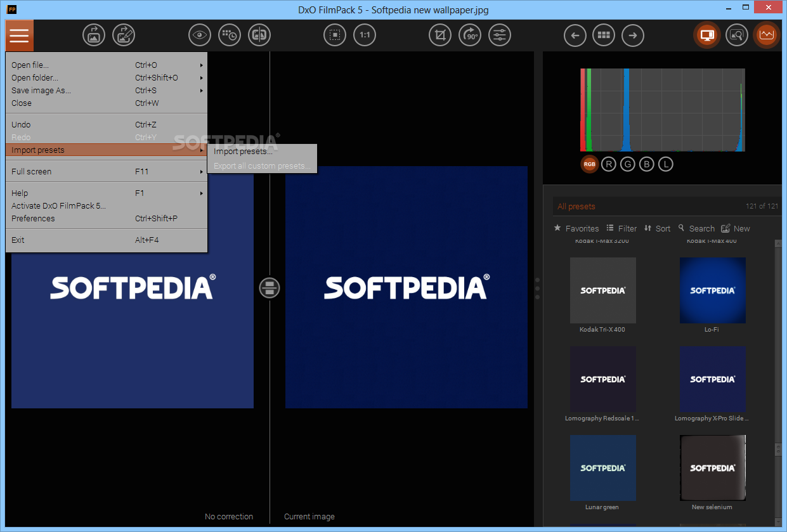Show the image grid browser icon
787x532 pixels.
pyautogui.click(x=604, y=35)
